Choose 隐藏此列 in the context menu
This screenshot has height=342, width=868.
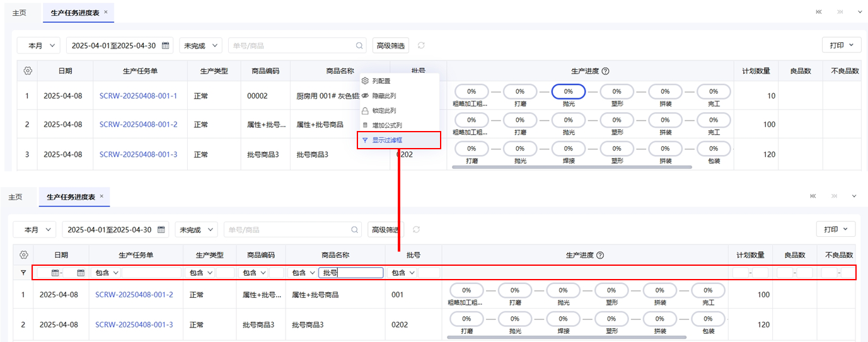[398, 96]
